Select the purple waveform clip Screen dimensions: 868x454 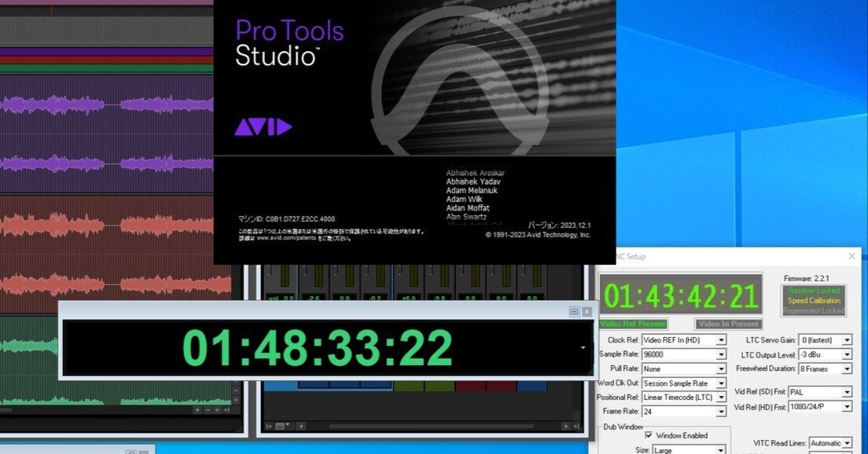pos(107,134)
